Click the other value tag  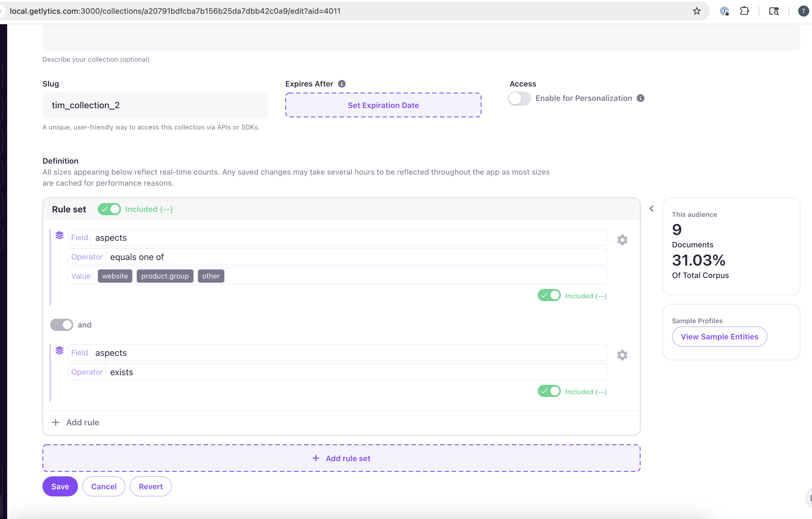211,276
